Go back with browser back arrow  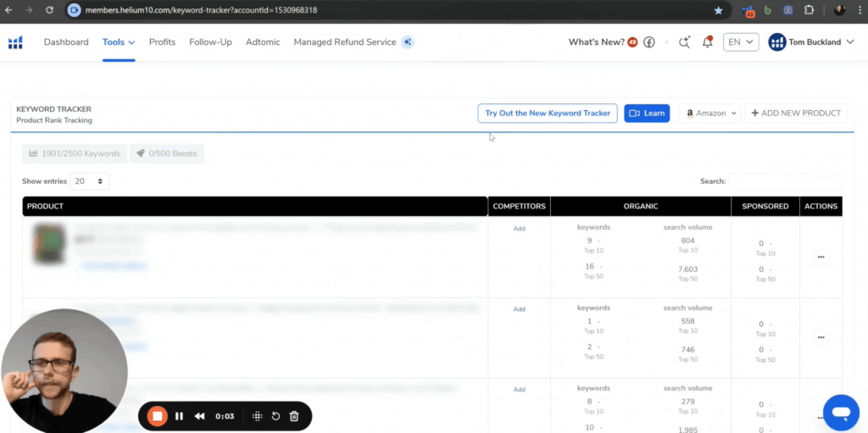pyautogui.click(x=8, y=10)
